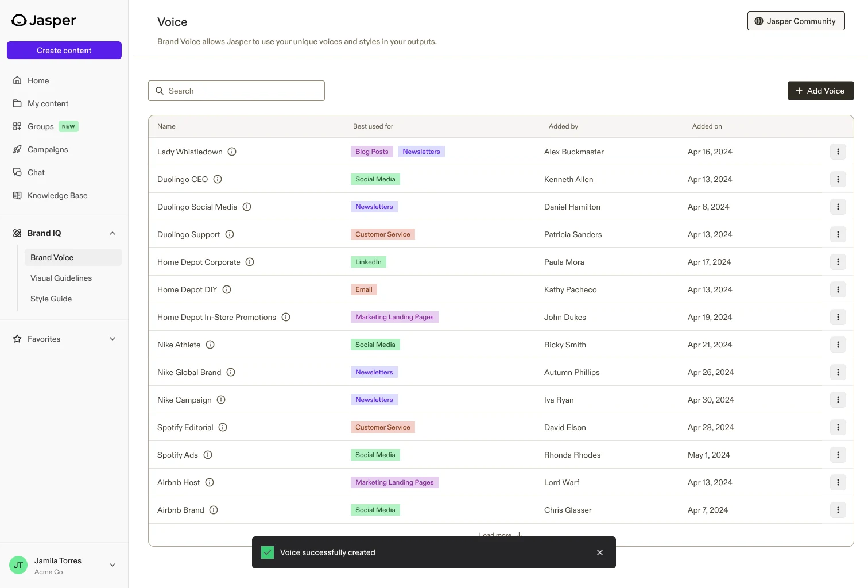868x588 pixels.
Task: Show info for Duolingo CEO voice
Action: 218,179
